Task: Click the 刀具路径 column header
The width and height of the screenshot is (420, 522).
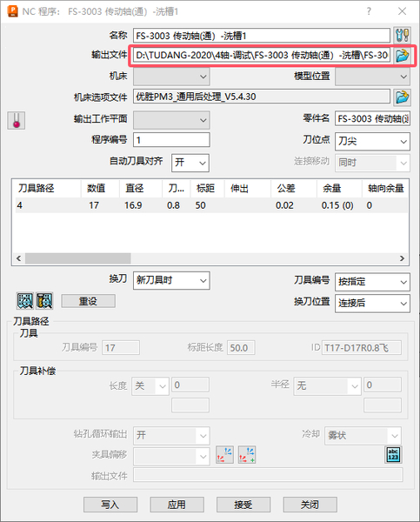Action: 47,189
